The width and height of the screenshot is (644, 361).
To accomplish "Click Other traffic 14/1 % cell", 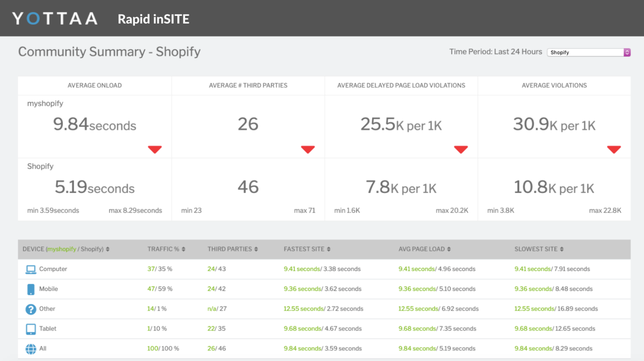I will (x=157, y=308).
